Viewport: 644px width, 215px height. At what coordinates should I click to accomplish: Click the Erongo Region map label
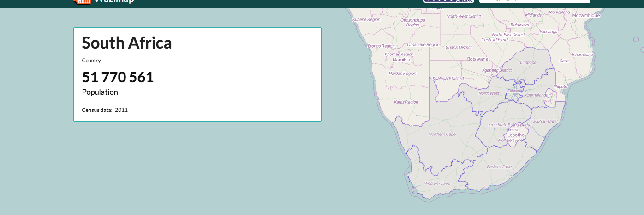coord(381,46)
